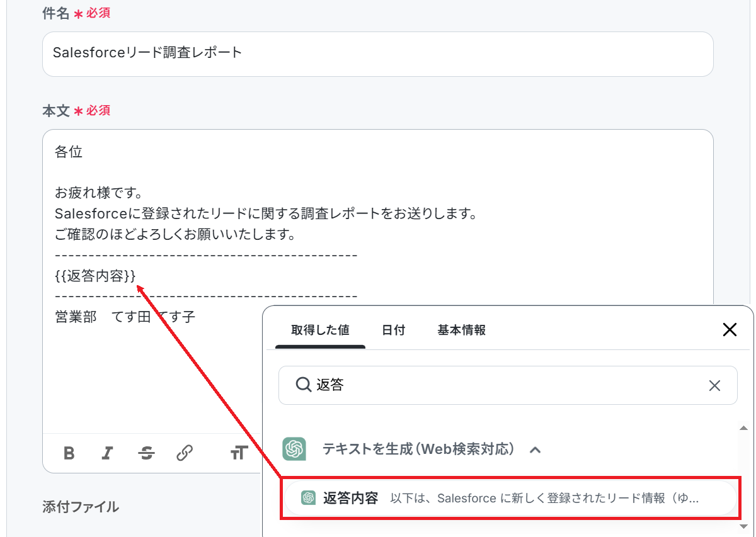Apply strikethrough formatting in body editor
The width and height of the screenshot is (756, 537).
146,453
